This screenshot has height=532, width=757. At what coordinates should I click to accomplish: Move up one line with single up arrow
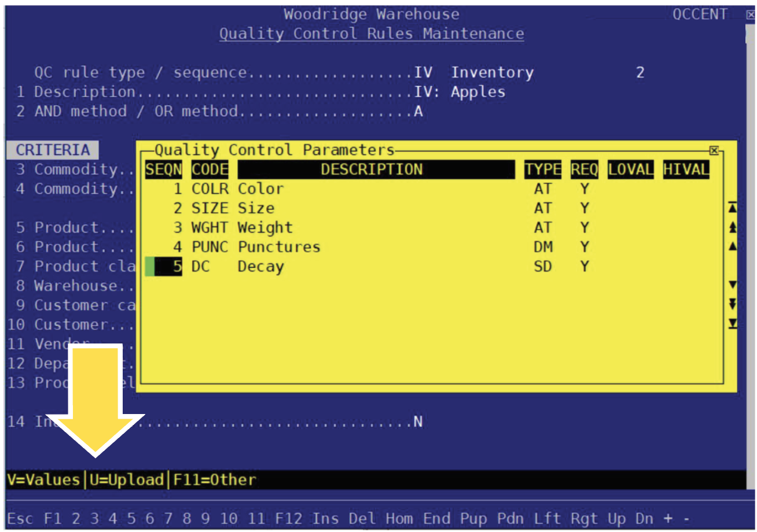pyautogui.click(x=733, y=246)
